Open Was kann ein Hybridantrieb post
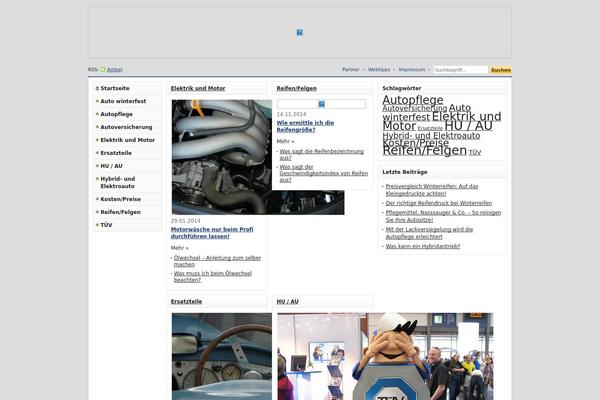Screen dimensions: 600x400 click(423, 247)
